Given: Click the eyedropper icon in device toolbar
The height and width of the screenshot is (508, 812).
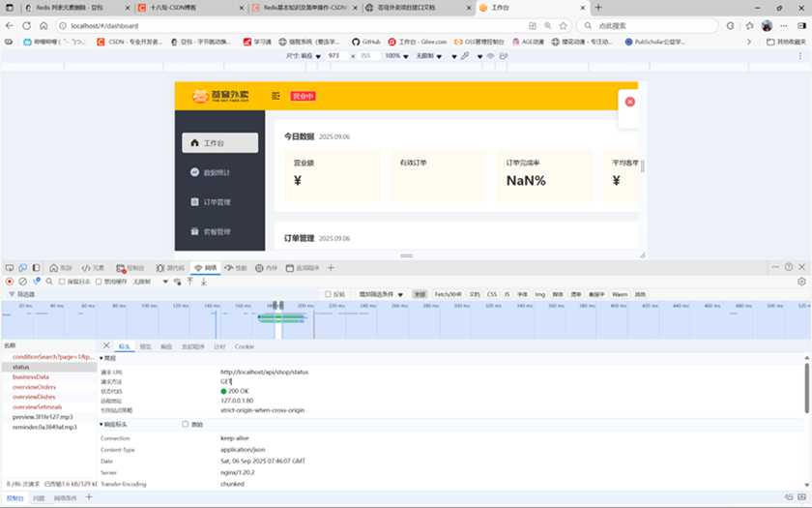Looking at the screenshot, I should point(465,56).
